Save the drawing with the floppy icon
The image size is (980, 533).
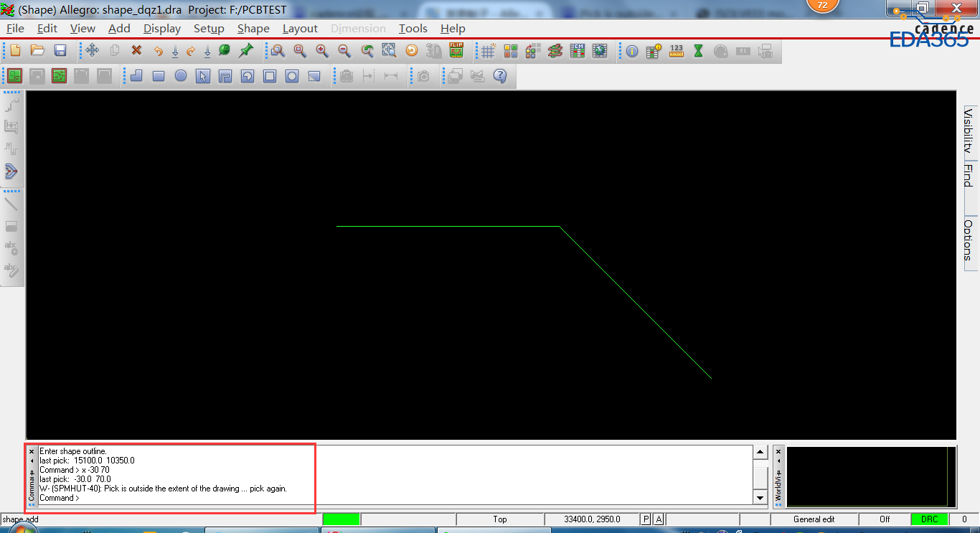click(60, 51)
